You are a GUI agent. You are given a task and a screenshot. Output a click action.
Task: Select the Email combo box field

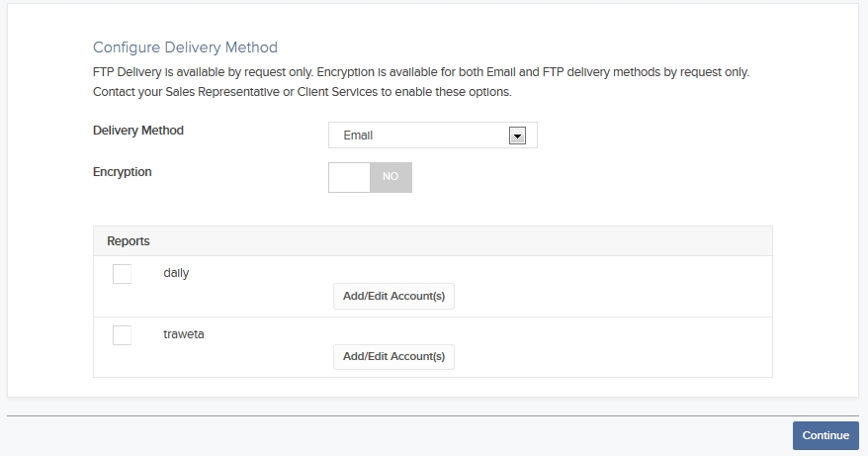tap(432, 136)
